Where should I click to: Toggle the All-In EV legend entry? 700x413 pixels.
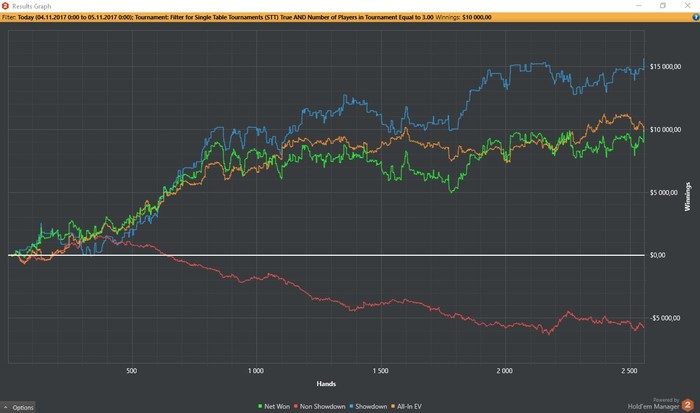click(406, 406)
